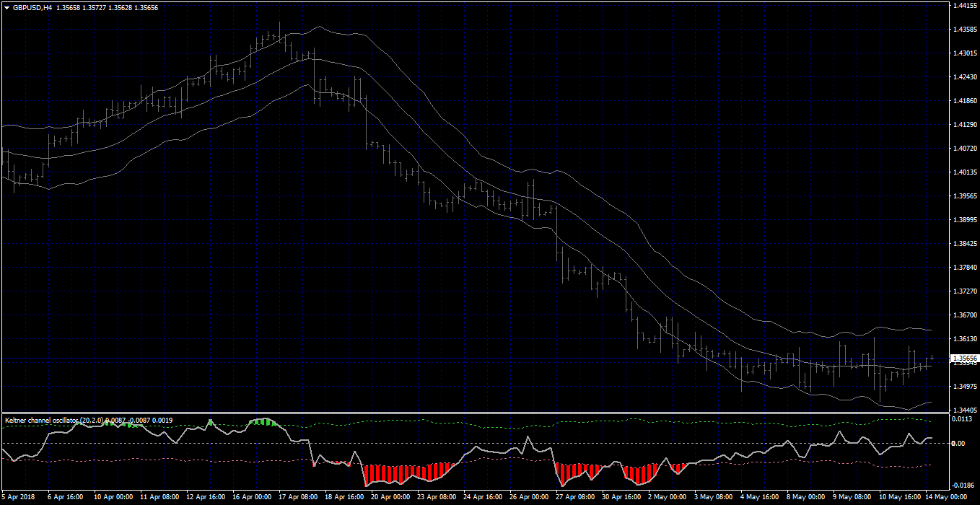This screenshot has height=505, width=980.
Task: Click the 1.39565 axis value
Action: click(964, 196)
